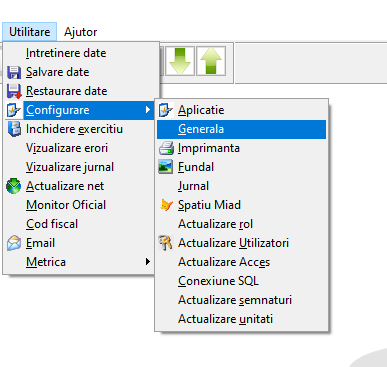Open the Email menu entry
Screen dimensions: 387x367
pyautogui.click(x=79, y=243)
